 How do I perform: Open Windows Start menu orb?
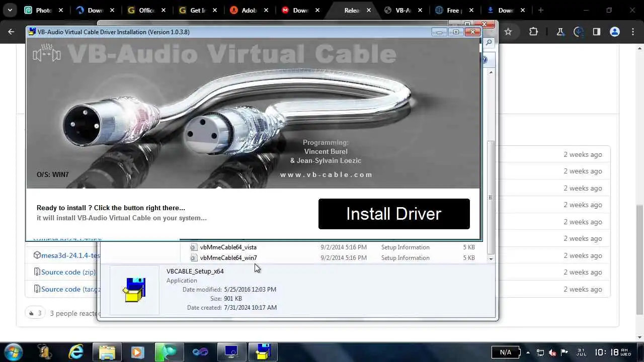tap(13, 352)
